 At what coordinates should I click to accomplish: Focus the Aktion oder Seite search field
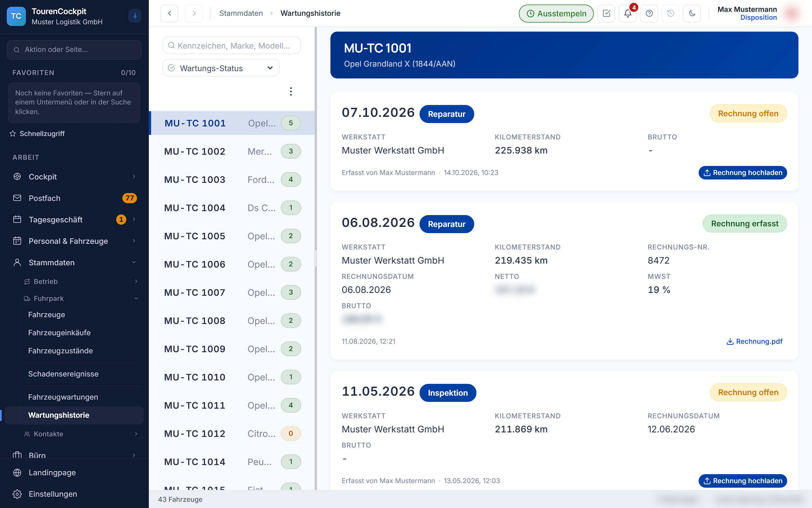pyautogui.click(x=74, y=50)
